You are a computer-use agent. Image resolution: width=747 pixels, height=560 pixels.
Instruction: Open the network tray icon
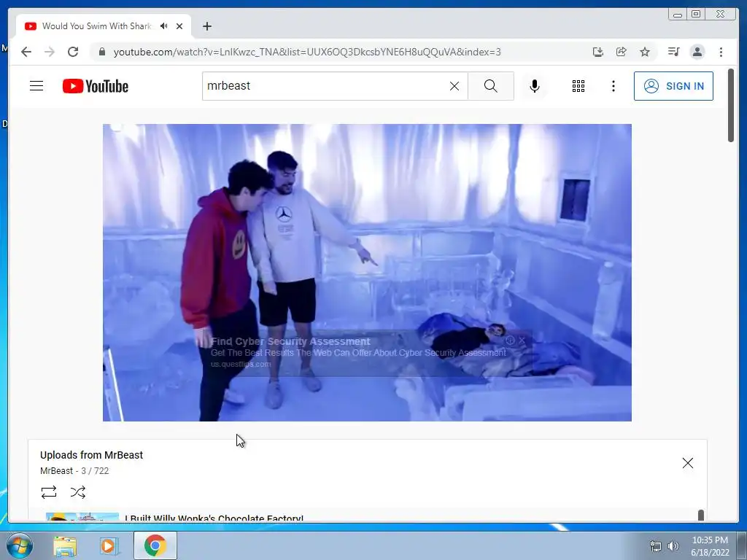656,546
